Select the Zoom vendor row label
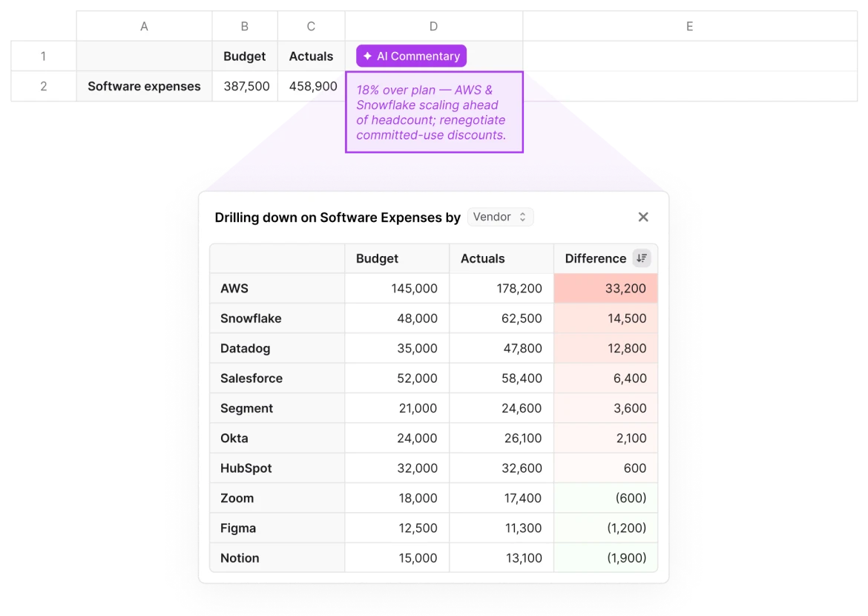Viewport: 868px width, 616px height. (x=277, y=497)
